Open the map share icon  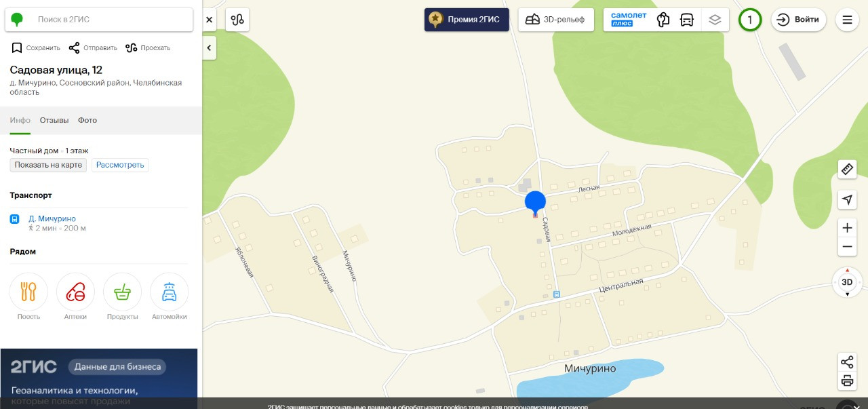click(x=847, y=362)
